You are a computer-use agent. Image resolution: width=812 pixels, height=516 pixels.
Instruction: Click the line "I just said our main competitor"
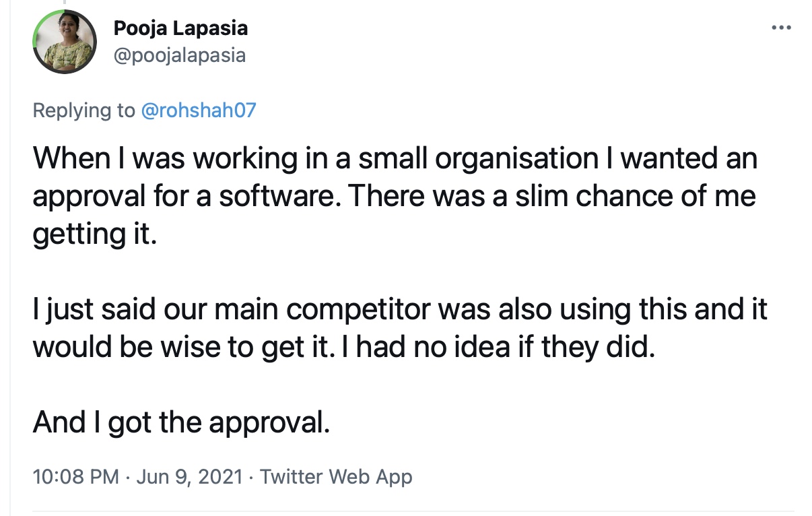(400, 309)
